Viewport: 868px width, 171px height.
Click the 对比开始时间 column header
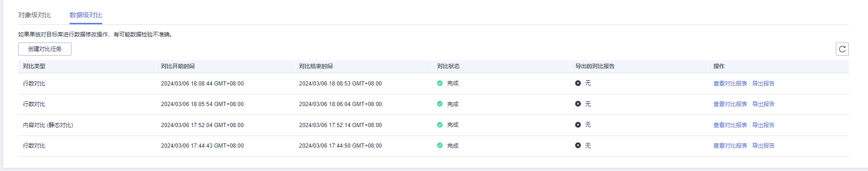coord(178,66)
